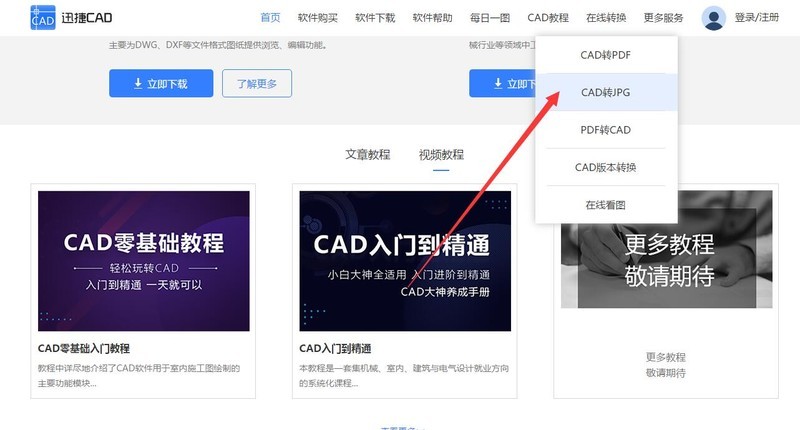
Task: Click the user avatar icon
Action: coord(713,18)
